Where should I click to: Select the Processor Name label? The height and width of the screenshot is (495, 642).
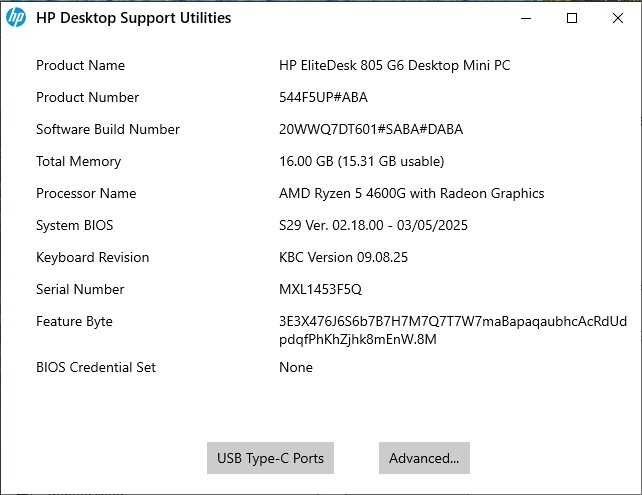[x=86, y=193]
